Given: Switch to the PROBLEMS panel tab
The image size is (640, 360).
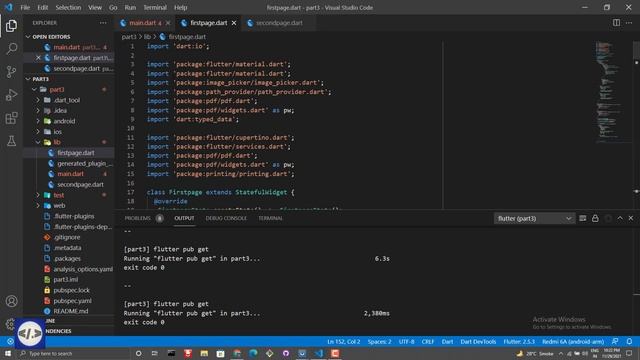Looking at the screenshot, I should (143, 218).
